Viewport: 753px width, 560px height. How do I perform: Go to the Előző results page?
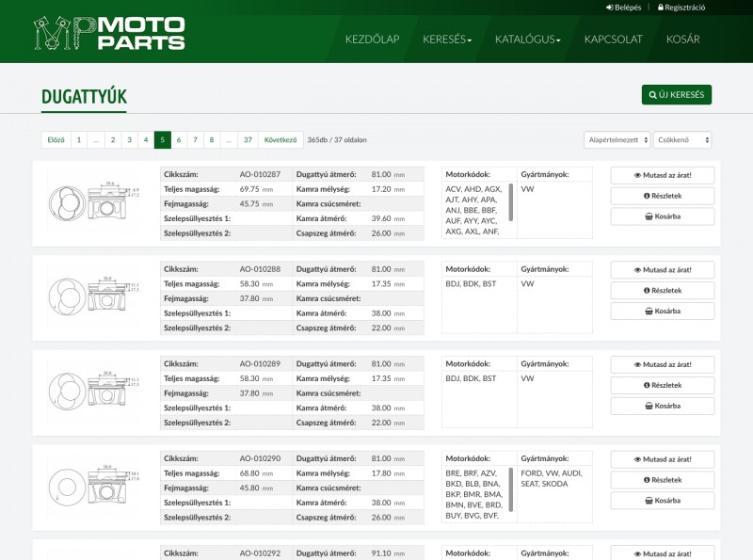click(x=56, y=140)
